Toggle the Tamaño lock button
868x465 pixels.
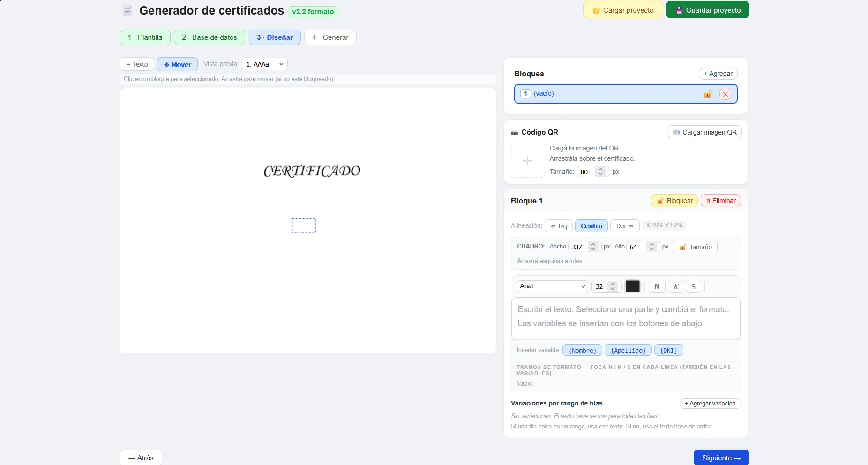695,247
